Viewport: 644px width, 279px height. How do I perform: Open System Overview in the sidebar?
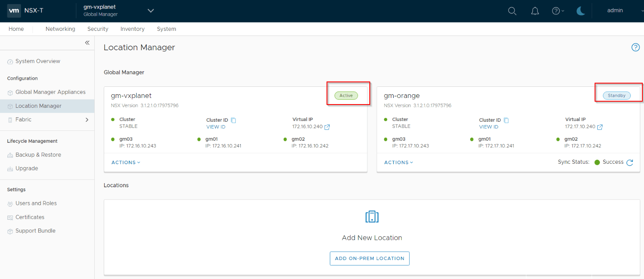(x=38, y=61)
